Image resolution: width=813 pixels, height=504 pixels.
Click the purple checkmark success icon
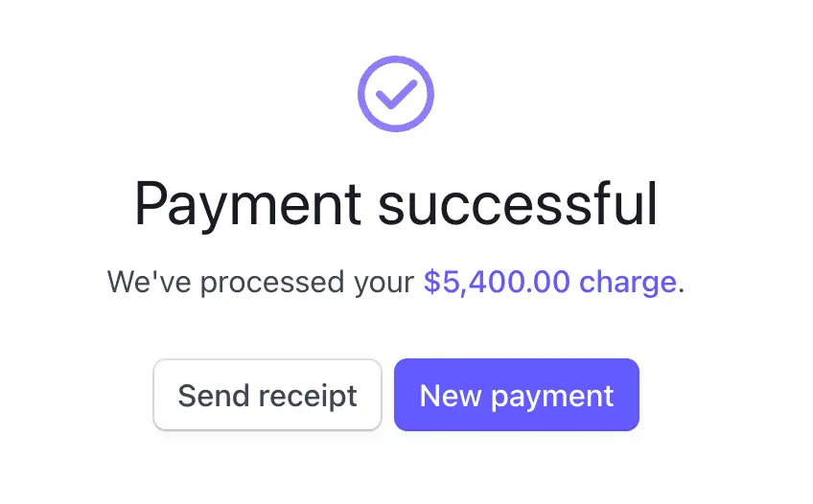[x=396, y=94]
